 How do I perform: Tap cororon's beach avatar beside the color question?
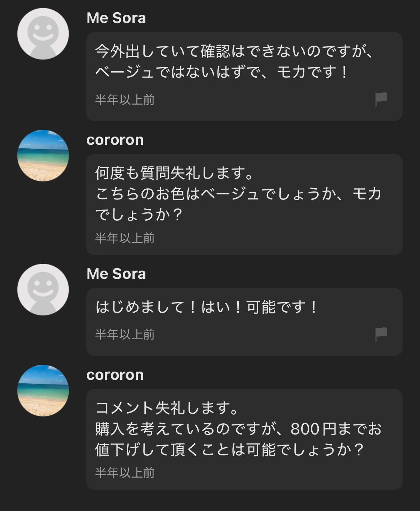[x=43, y=156]
